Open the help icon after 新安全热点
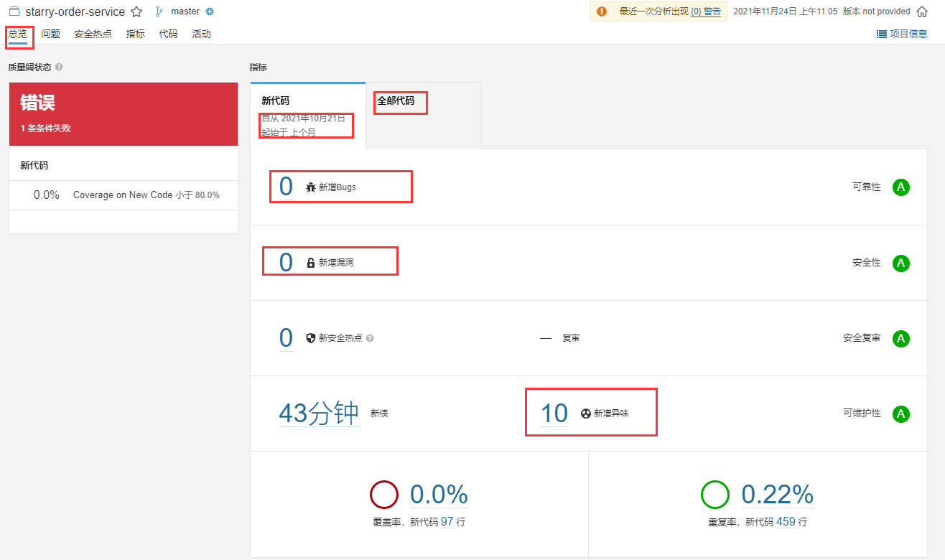 [370, 338]
